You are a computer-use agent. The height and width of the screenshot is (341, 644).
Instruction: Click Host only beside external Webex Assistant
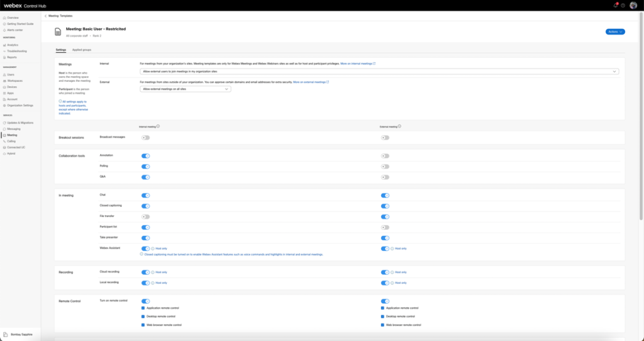tap(401, 249)
